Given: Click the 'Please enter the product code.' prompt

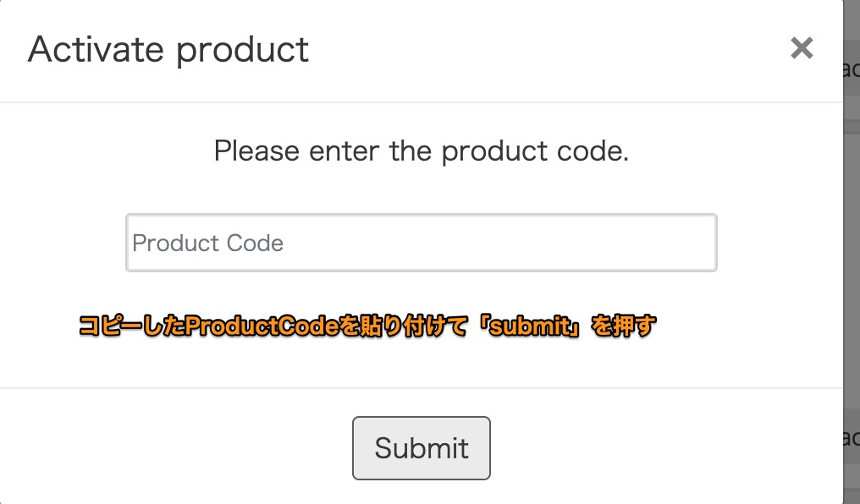Looking at the screenshot, I should pos(422,151).
